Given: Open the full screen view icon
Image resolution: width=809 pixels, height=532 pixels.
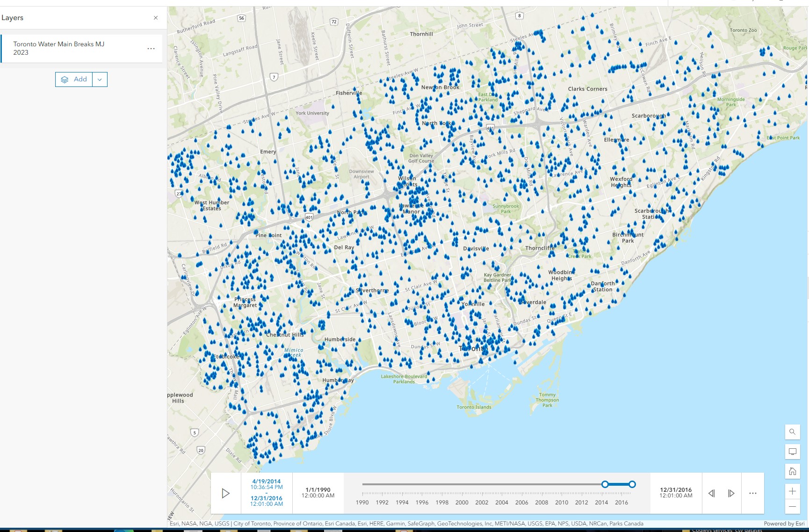Looking at the screenshot, I should tap(793, 452).
